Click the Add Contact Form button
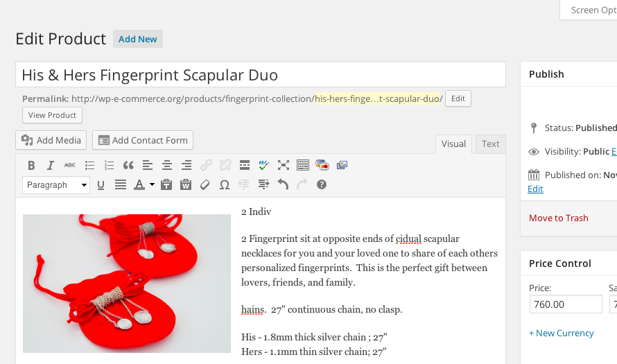Viewport: 617px width, 364px height. coord(142,140)
